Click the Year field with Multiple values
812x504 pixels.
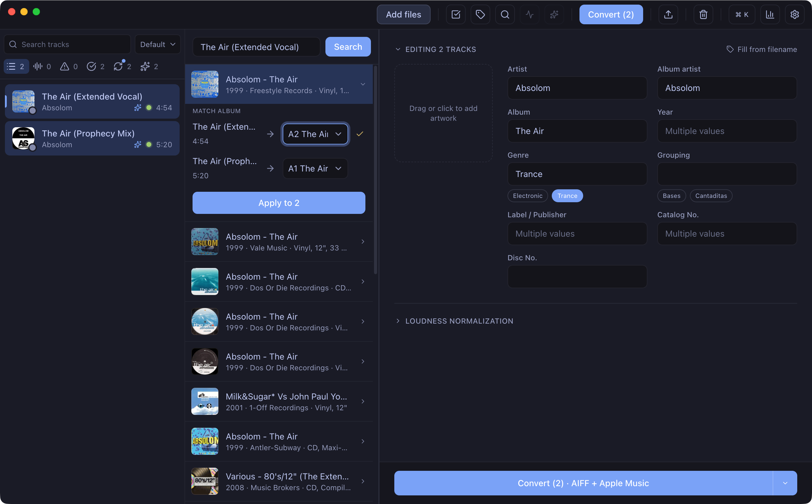coord(727,131)
